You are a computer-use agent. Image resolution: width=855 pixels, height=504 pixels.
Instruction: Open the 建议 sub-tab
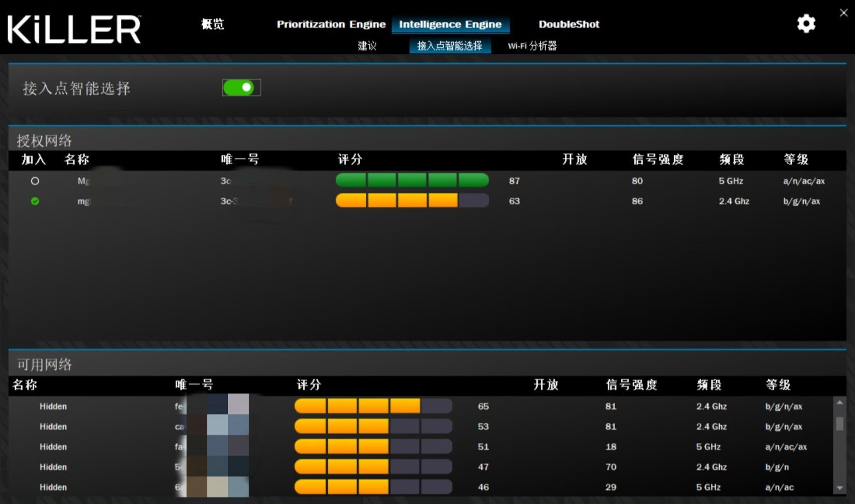[367, 46]
